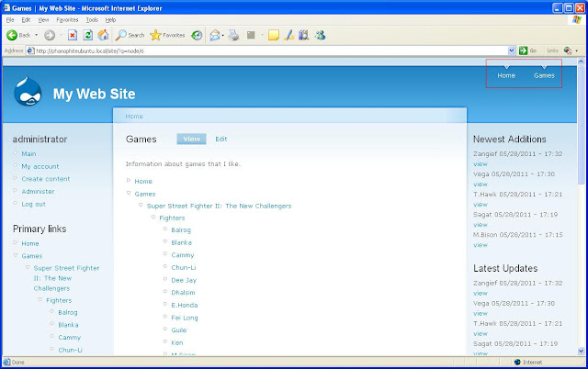
Task: Click the Home breadcrumb link
Action: pyautogui.click(x=134, y=117)
